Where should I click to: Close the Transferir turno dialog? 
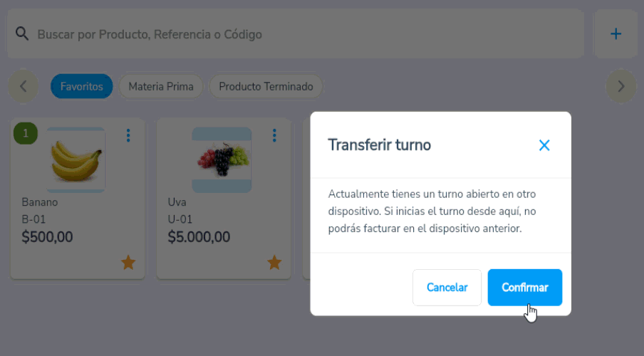pyautogui.click(x=544, y=145)
